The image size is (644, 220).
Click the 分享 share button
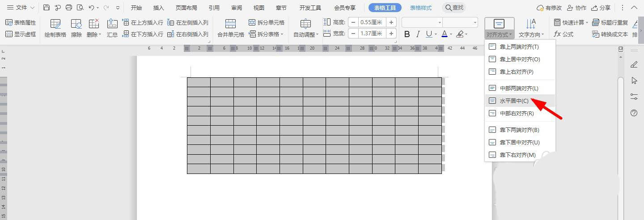[x=601, y=8]
